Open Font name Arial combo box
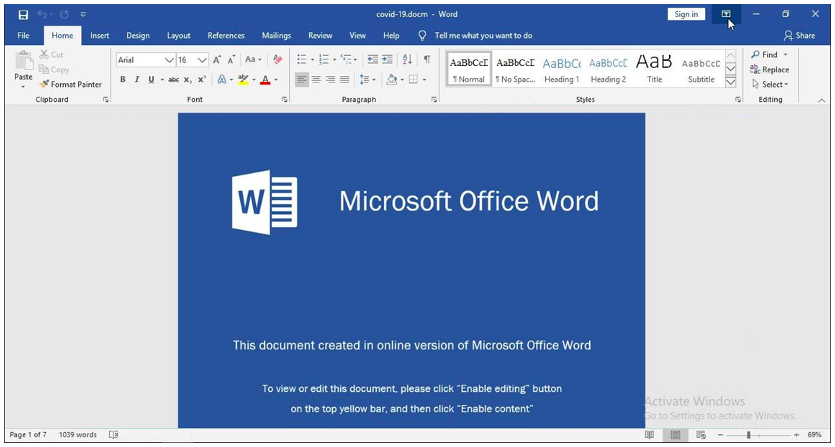835x447 pixels. pos(146,60)
